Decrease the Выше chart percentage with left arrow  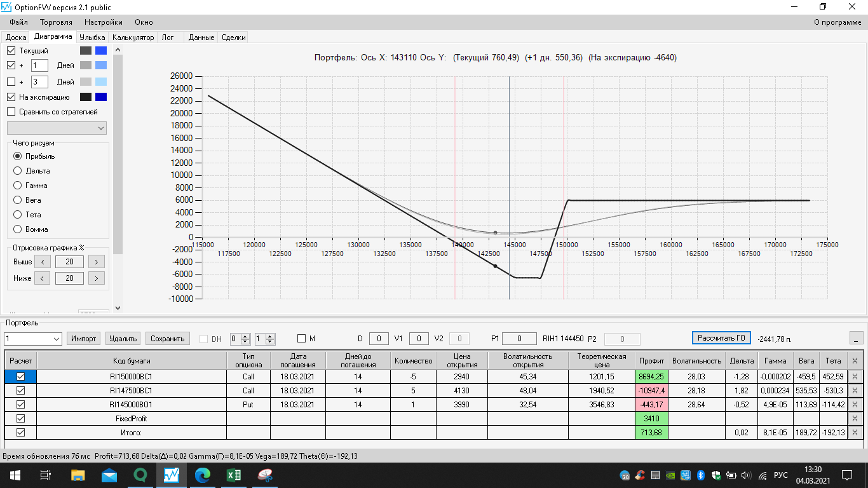point(42,261)
